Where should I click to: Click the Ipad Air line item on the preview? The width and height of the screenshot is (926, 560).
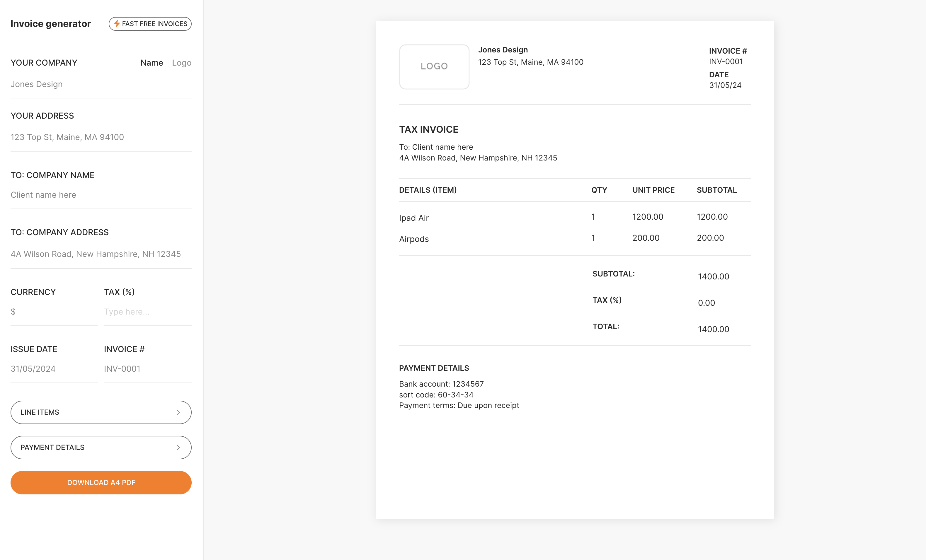[x=414, y=217]
